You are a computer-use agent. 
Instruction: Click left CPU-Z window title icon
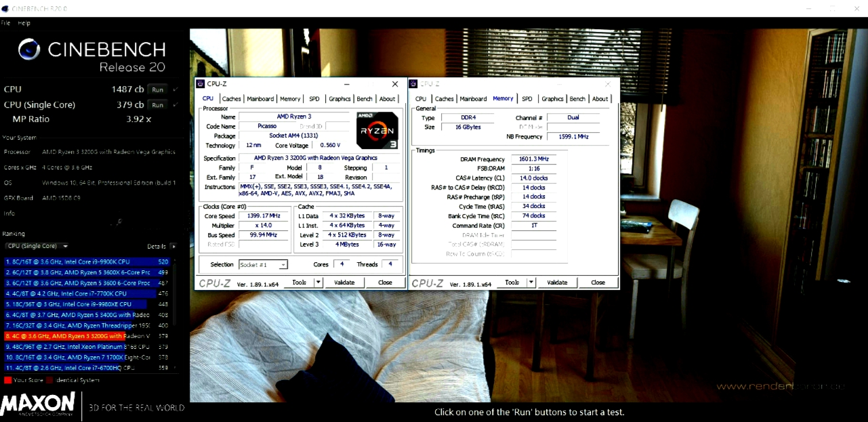(x=200, y=84)
